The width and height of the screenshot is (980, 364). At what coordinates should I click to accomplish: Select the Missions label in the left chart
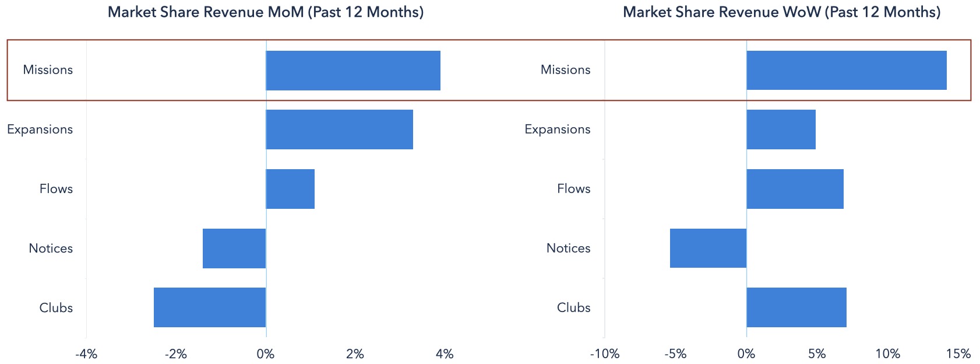(x=48, y=69)
